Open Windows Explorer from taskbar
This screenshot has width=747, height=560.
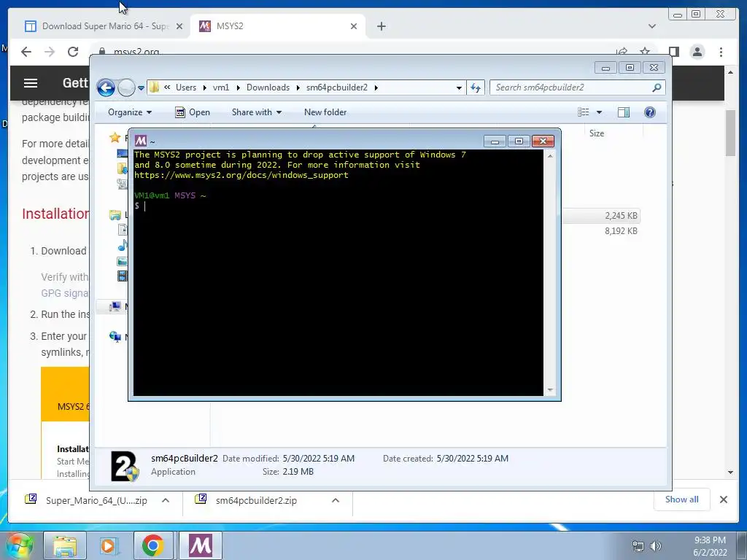point(65,545)
